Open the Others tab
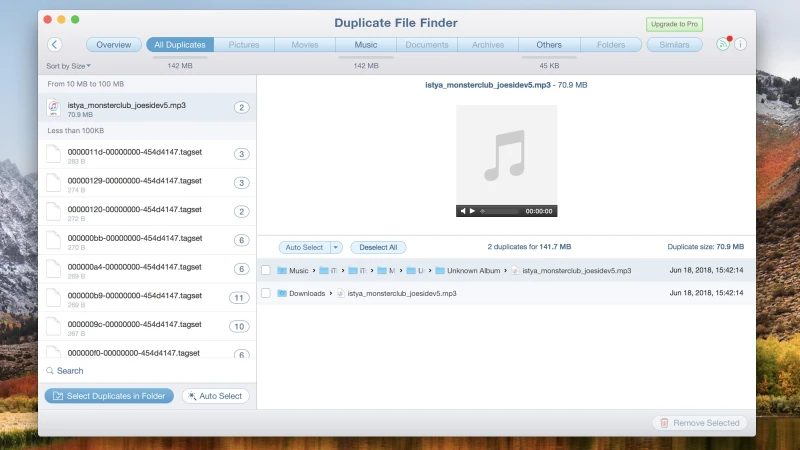This screenshot has width=800, height=450. tap(549, 44)
